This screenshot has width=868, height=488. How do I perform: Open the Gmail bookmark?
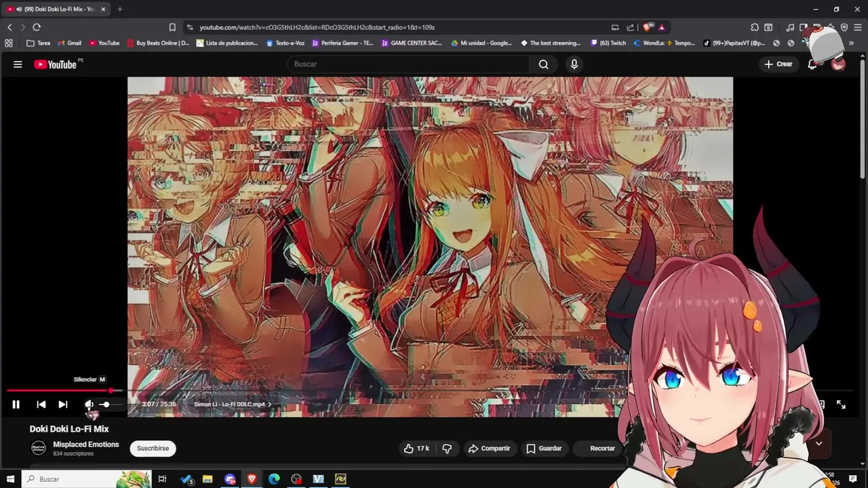(69, 43)
